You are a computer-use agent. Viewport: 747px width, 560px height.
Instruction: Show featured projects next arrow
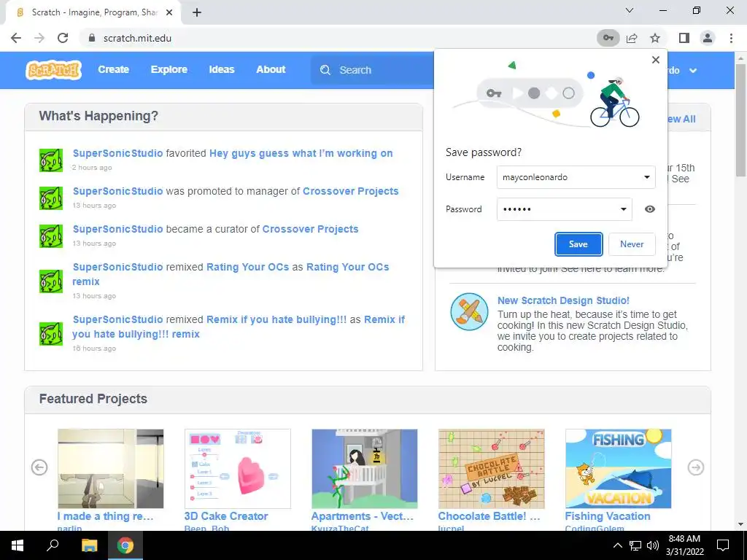pyautogui.click(x=696, y=467)
